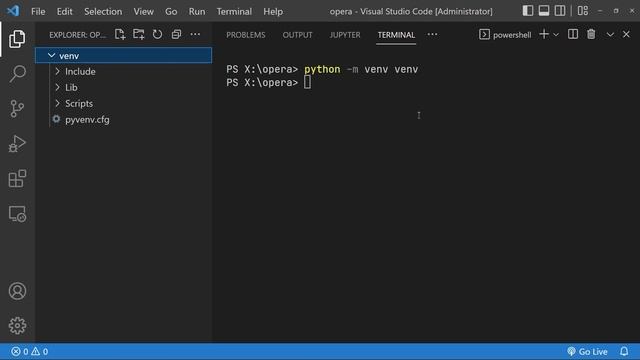Open the Extensions view
Viewport: 640px width, 360px height.
click(17, 179)
